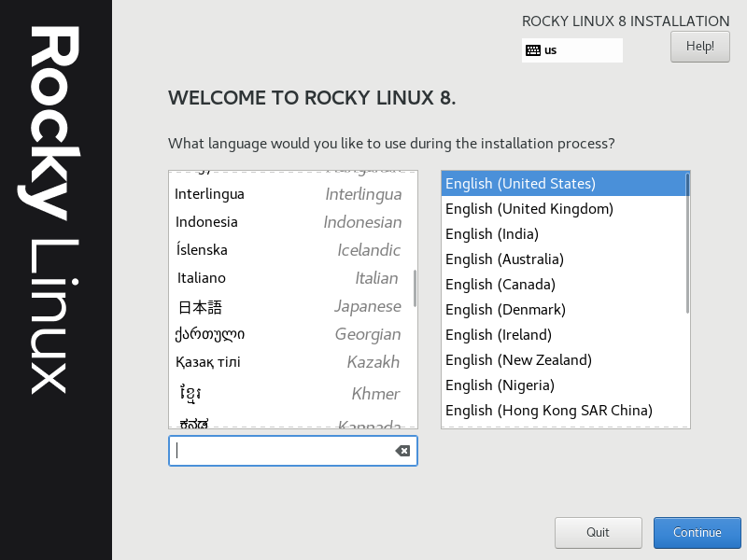Open the us keyboard layout indicator
The image size is (747, 560).
click(571, 50)
